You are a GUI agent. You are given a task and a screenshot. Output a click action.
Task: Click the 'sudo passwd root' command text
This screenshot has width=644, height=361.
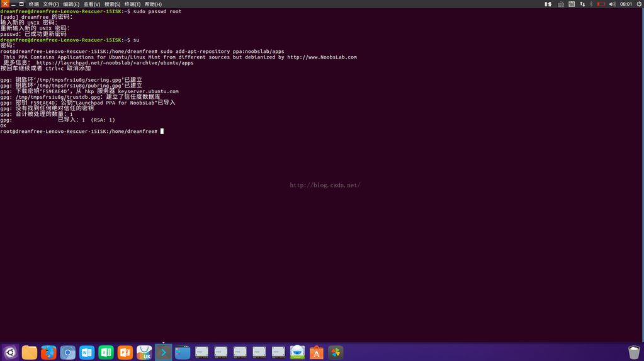pos(157,11)
